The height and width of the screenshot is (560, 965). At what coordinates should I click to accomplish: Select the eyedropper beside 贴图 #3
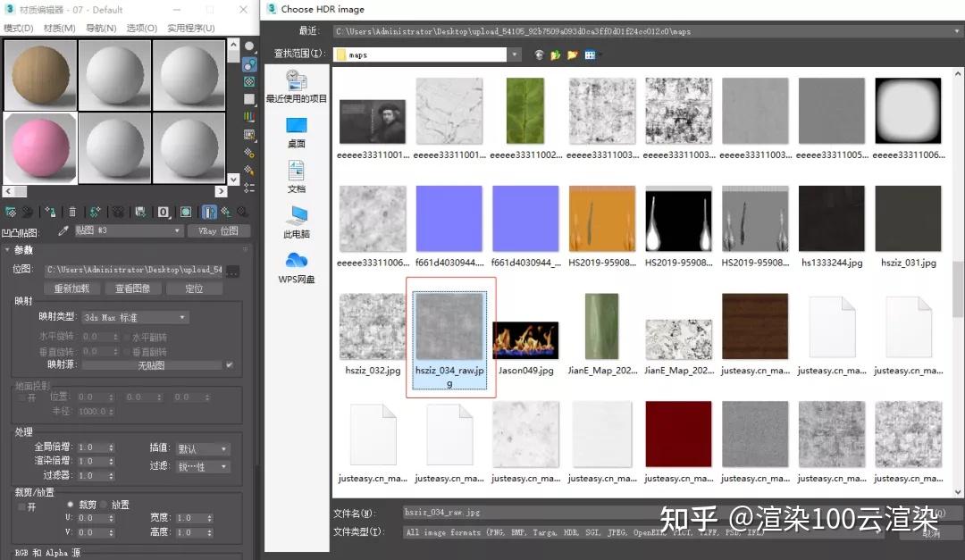[x=64, y=230]
